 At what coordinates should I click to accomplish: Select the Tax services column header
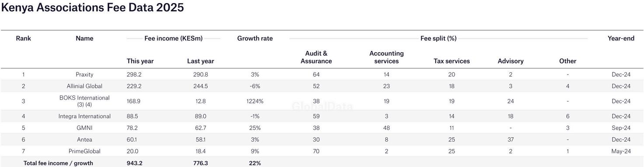click(452, 61)
